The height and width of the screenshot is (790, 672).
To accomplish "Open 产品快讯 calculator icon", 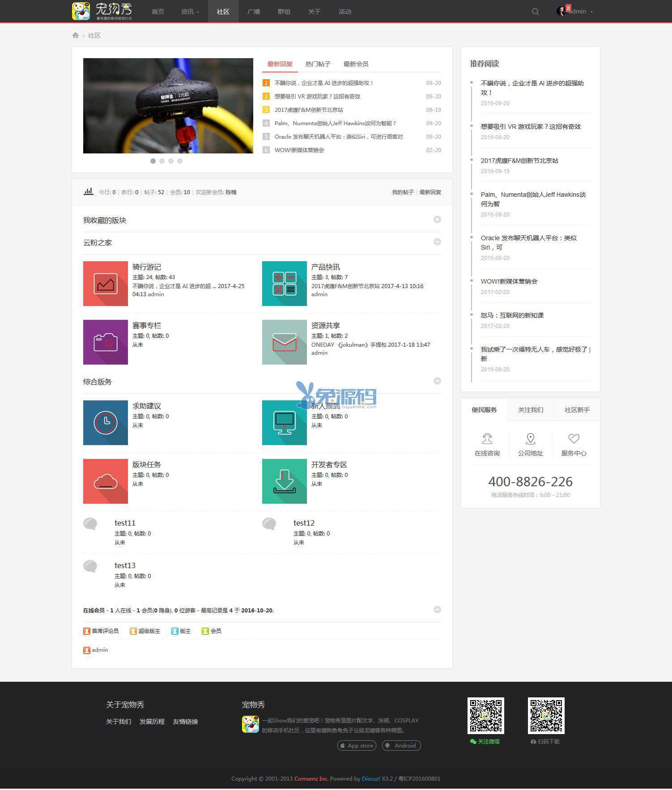I will pyautogui.click(x=285, y=284).
